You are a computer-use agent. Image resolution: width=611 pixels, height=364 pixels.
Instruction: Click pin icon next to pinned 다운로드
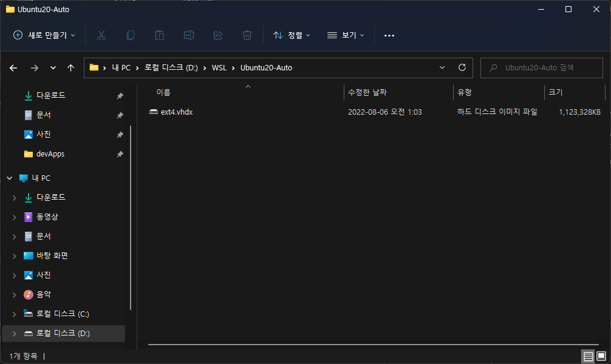tap(120, 96)
